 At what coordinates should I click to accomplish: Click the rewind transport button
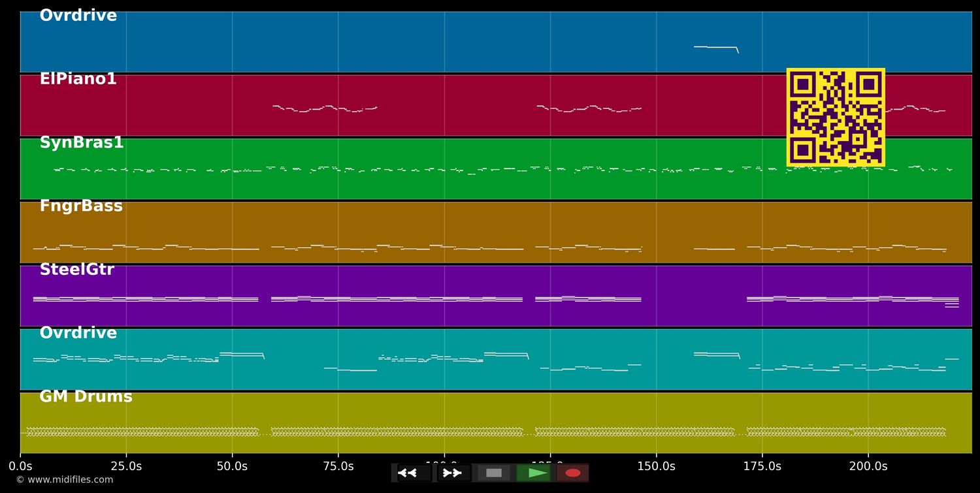(414, 473)
